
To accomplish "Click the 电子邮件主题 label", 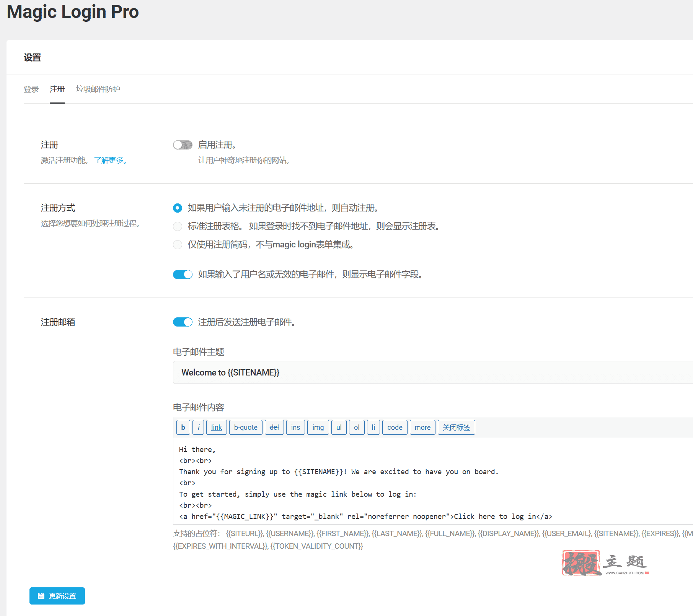I will 199,352.
